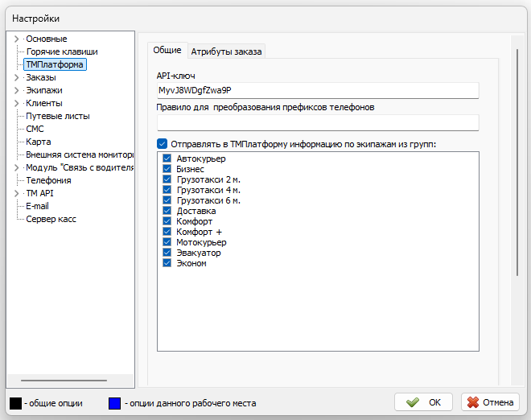The width and height of the screenshot is (531, 420).
Task: Disable sending crew info to ТМПлатформа
Action: click(x=163, y=143)
